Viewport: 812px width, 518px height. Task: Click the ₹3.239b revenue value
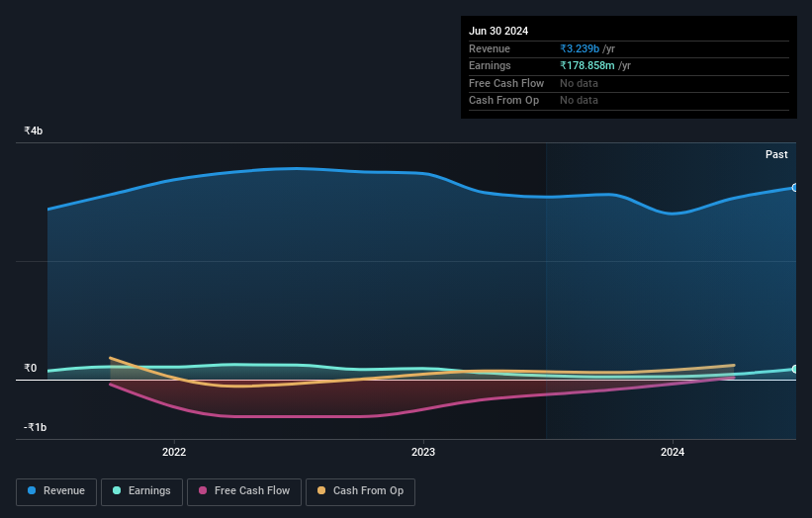(580, 48)
